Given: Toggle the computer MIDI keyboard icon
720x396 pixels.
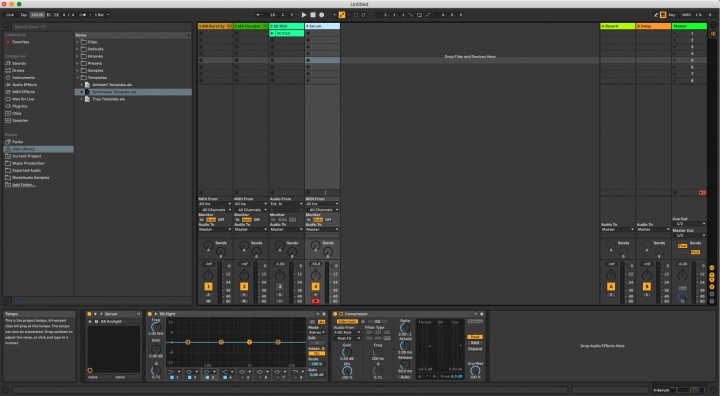Looking at the screenshot, I should [663, 15].
